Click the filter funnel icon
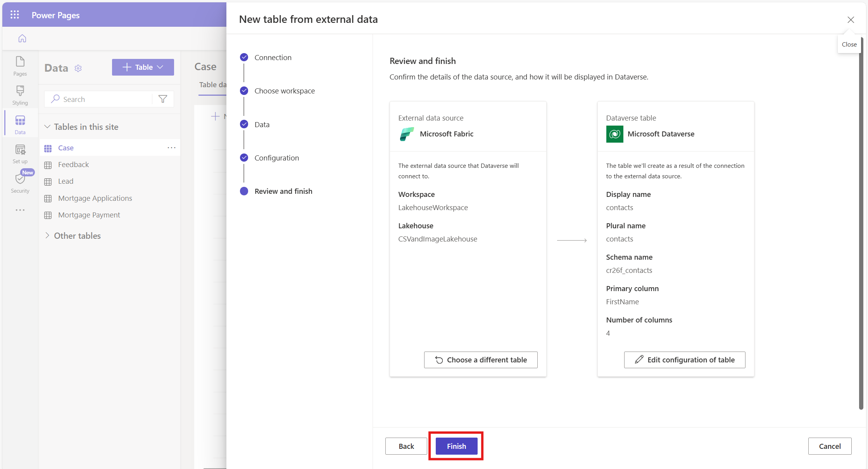Viewport: 868px width, 469px height. point(163,99)
